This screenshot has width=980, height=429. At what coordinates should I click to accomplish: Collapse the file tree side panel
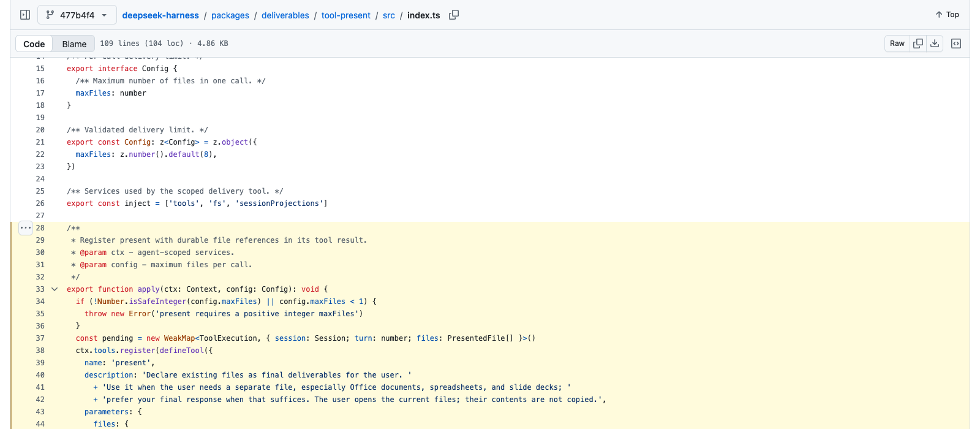coord(25,15)
